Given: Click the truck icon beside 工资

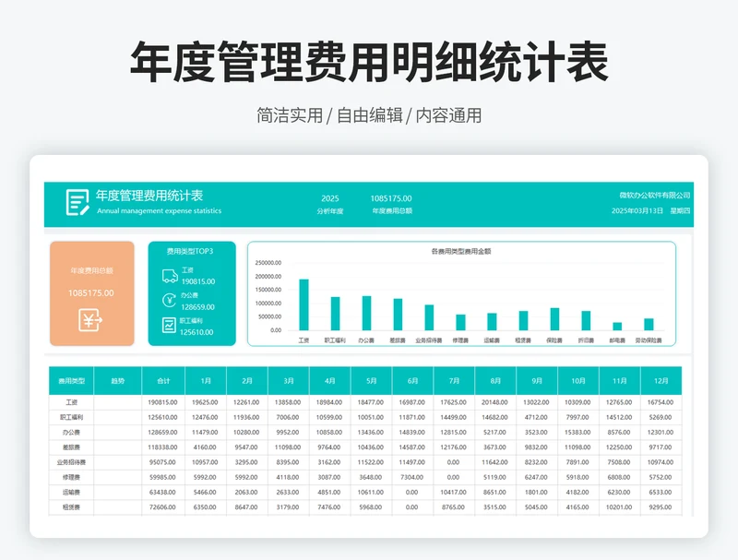Looking at the screenshot, I should pyautogui.click(x=170, y=276).
